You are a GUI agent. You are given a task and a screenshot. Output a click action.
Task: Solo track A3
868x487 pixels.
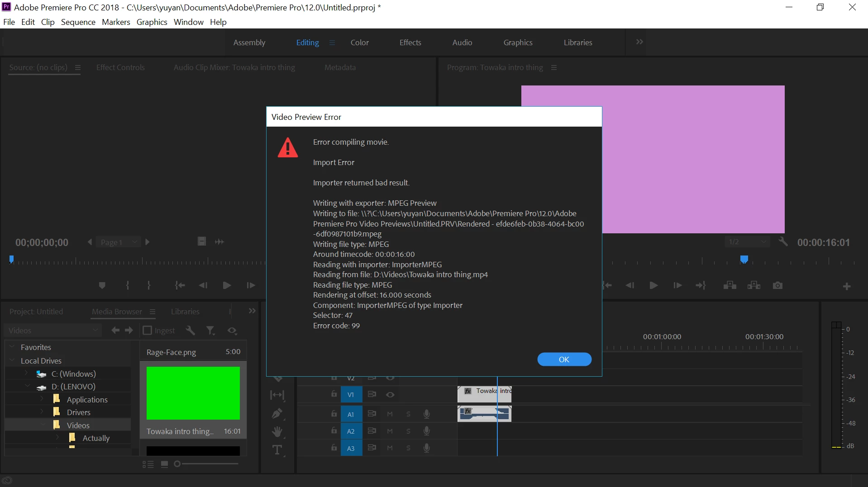click(x=408, y=448)
